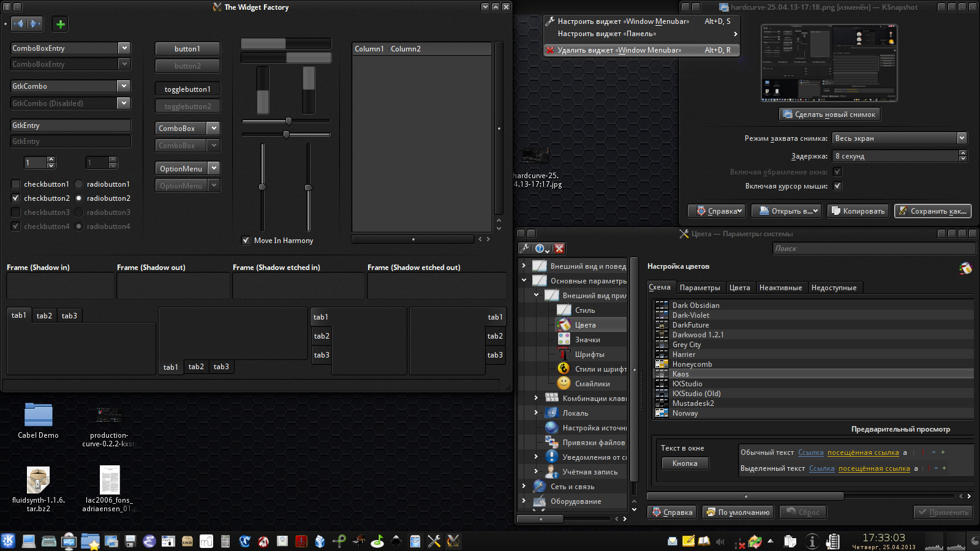
Task: Click the Кнопка preview button
Action: click(685, 463)
